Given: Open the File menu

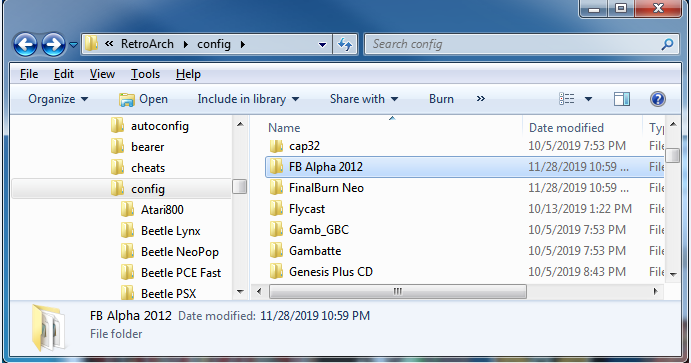Looking at the screenshot, I should [x=29, y=74].
